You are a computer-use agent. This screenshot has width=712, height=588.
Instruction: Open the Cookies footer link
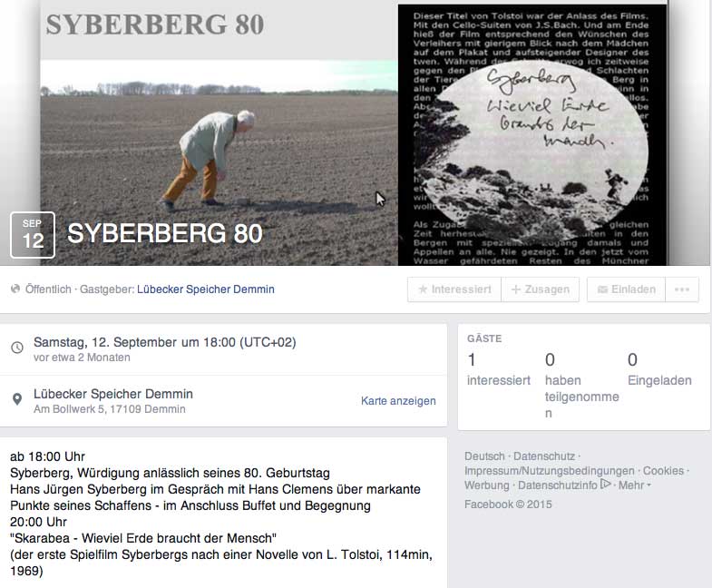pyautogui.click(x=663, y=471)
